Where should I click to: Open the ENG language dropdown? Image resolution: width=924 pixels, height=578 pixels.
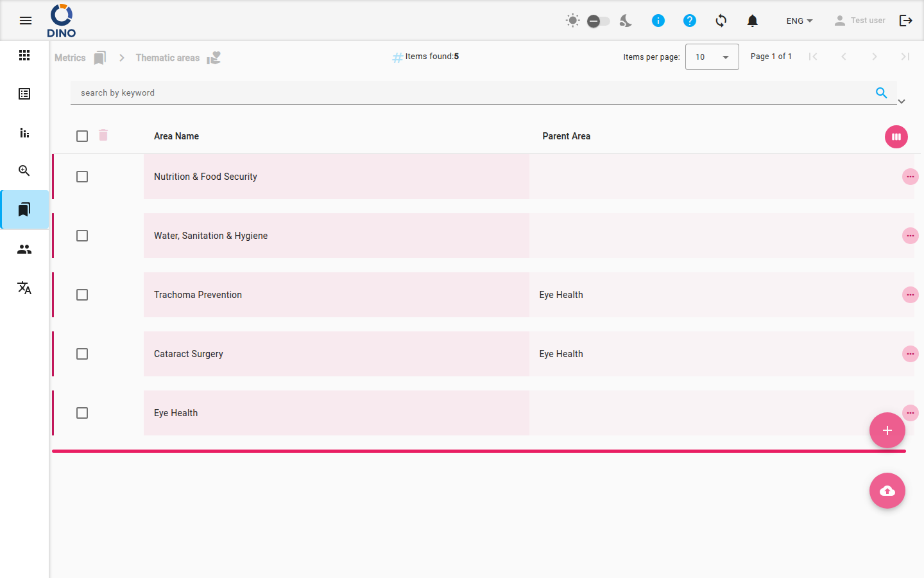click(x=800, y=21)
